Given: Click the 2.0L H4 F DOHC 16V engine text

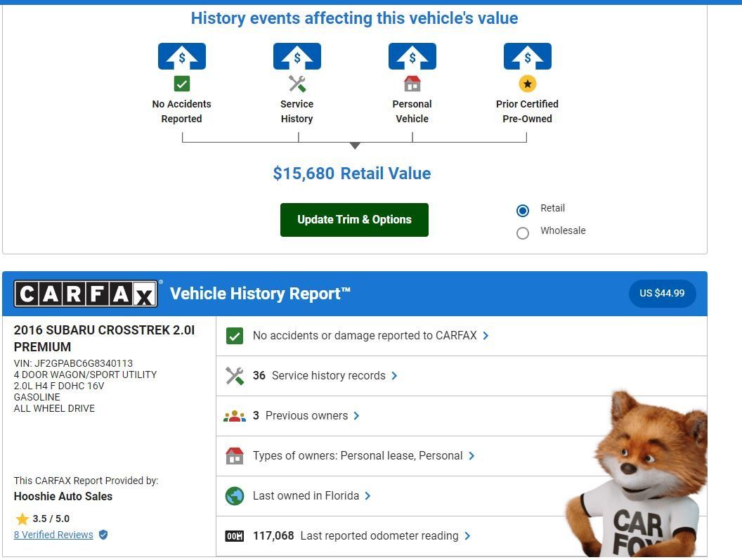Looking at the screenshot, I should pos(59,386).
